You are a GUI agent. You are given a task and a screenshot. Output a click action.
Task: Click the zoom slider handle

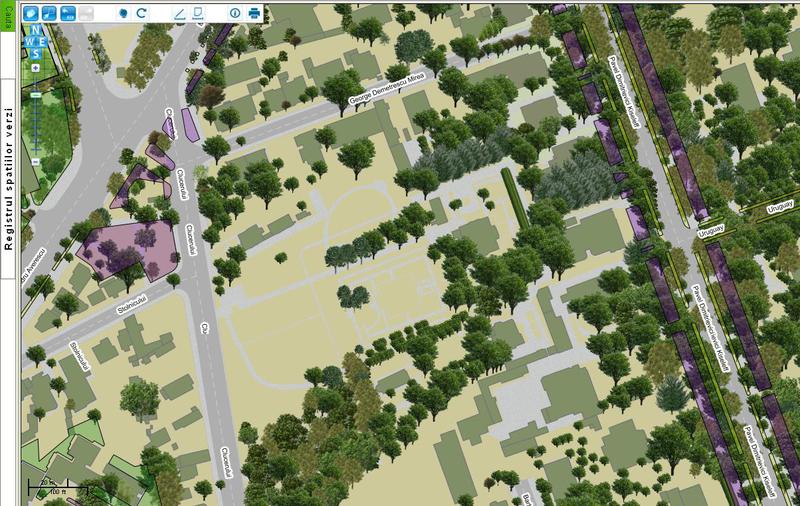[x=35, y=95]
